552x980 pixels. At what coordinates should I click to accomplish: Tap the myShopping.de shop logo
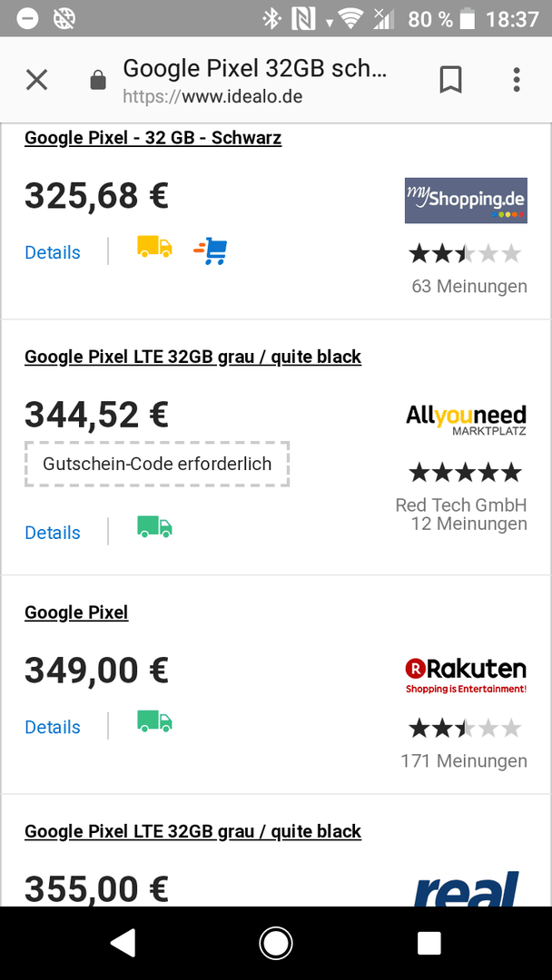[466, 201]
